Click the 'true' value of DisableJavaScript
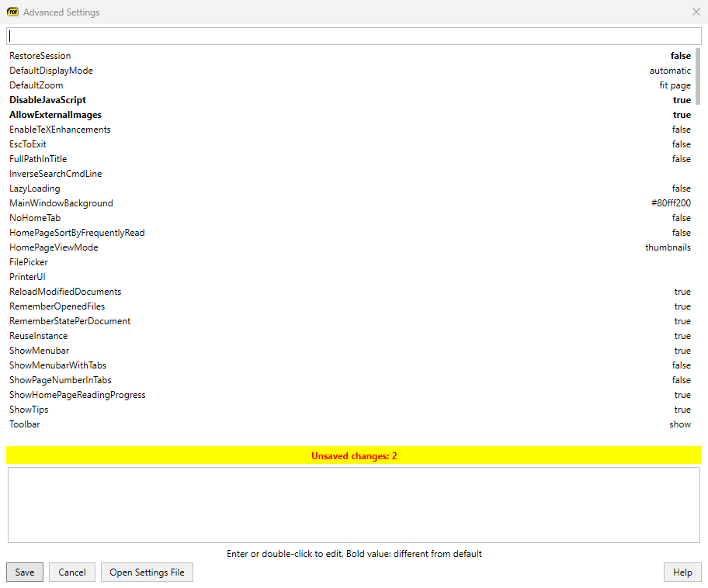Screen dimensions: 708x588 click(x=682, y=100)
